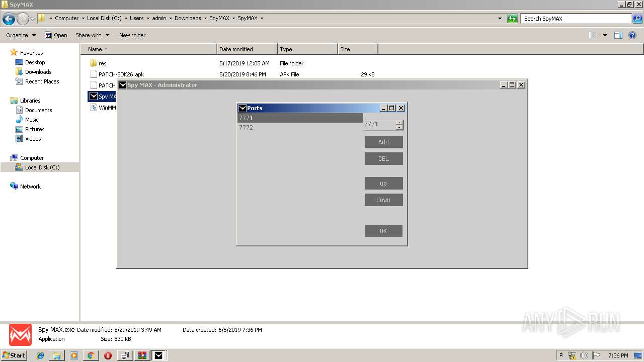Open the Share with menu

coord(92,35)
